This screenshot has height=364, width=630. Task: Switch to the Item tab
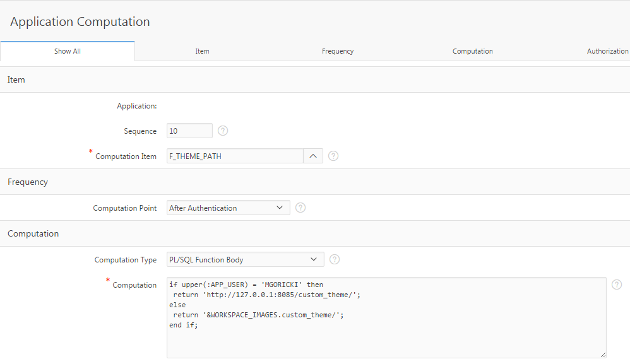tap(202, 51)
